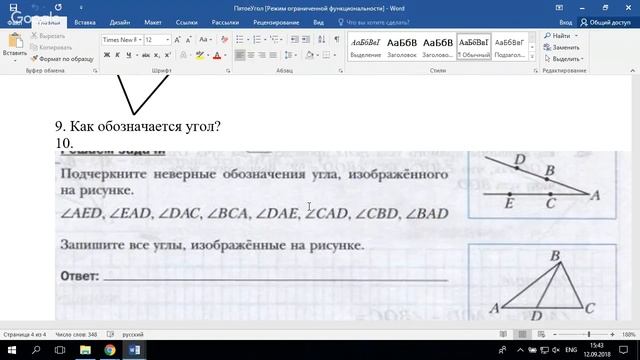The width and height of the screenshot is (640, 360).
Task: Click the sort icon in the paragraph group
Action: click(322, 40)
